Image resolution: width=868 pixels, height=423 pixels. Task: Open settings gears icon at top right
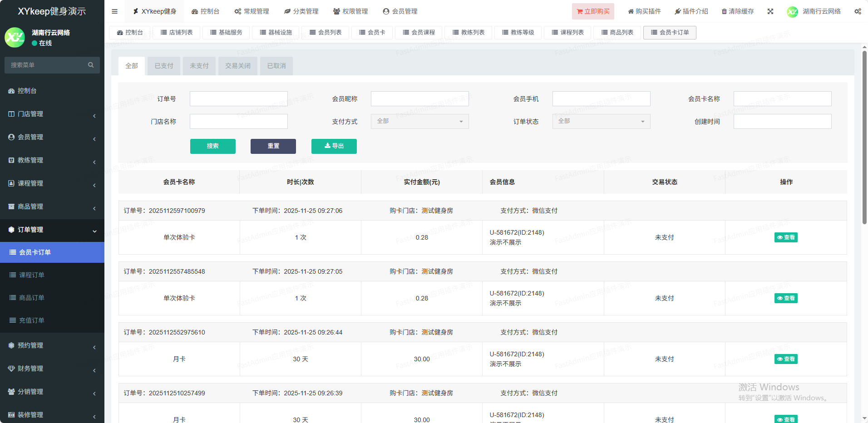(x=858, y=11)
